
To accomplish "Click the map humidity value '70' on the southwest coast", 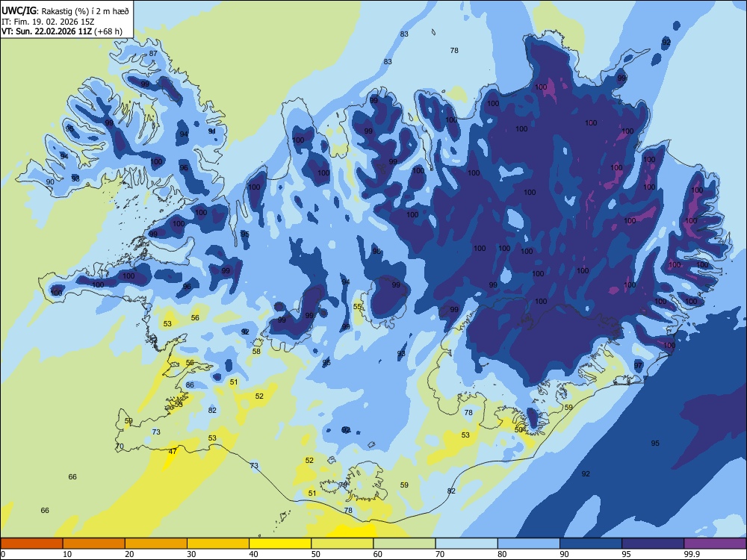I will point(120,447).
